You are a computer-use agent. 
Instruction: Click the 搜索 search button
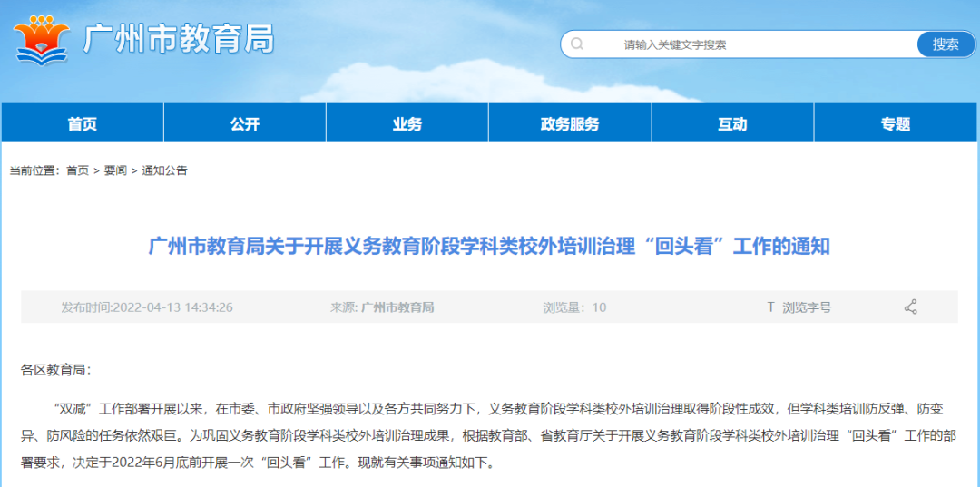coord(946,44)
